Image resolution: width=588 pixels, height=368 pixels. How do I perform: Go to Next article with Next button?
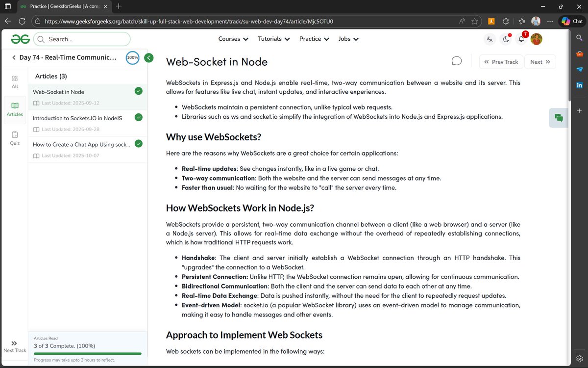[x=540, y=61]
